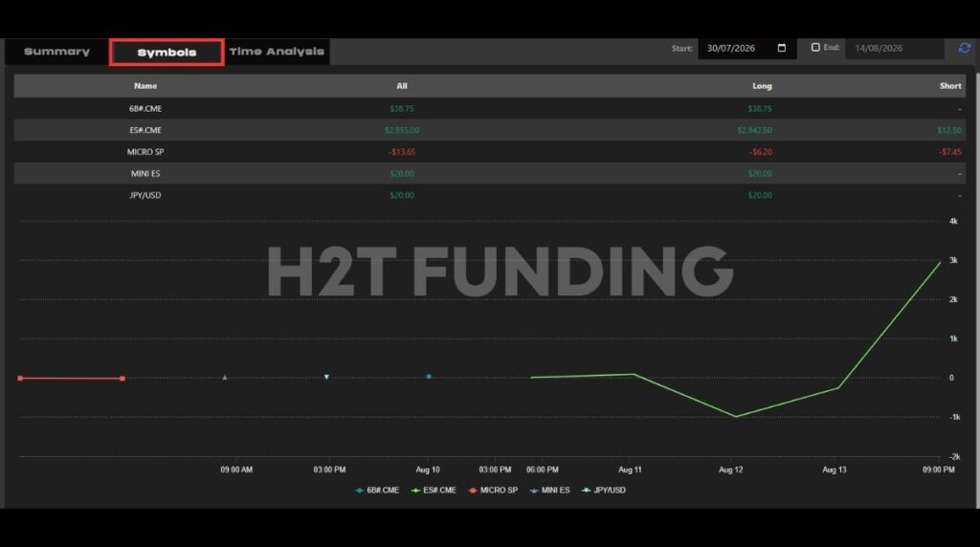Click the End date field 14/08/2026
This screenshot has width=980, height=547.
[894, 48]
